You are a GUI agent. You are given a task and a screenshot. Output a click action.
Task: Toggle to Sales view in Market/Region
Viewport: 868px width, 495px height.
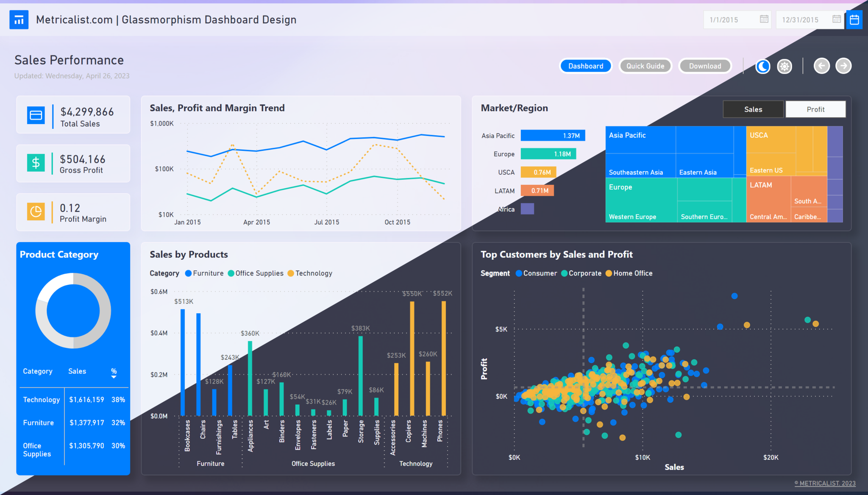[752, 109]
